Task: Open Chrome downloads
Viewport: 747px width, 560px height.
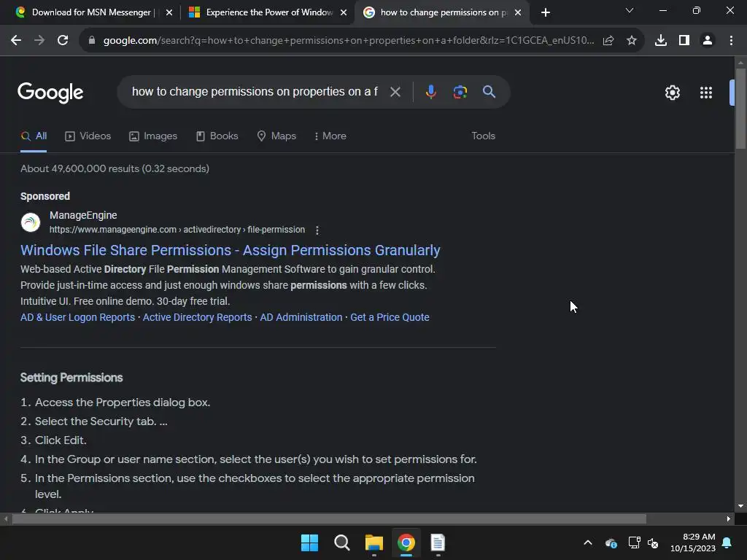Action: (x=661, y=41)
